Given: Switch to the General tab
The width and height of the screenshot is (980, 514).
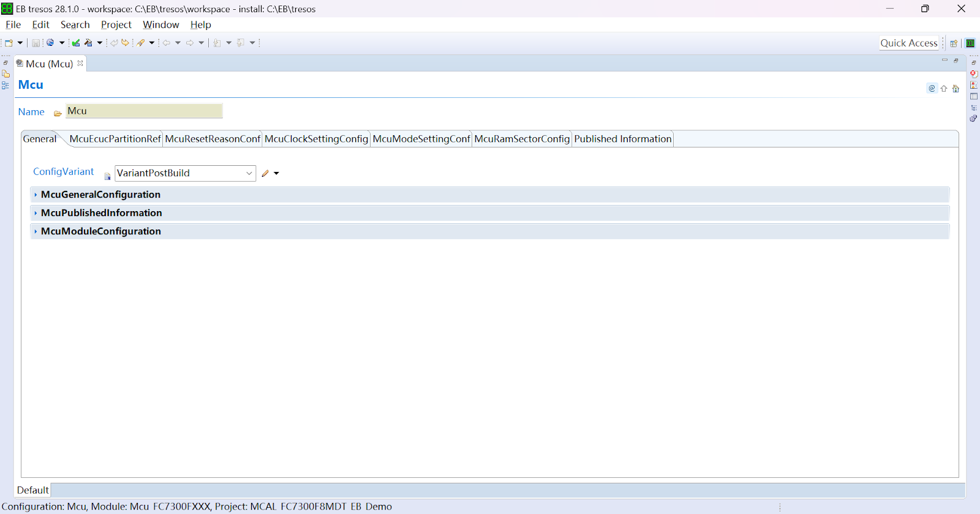Looking at the screenshot, I should (x=40, y=139).
